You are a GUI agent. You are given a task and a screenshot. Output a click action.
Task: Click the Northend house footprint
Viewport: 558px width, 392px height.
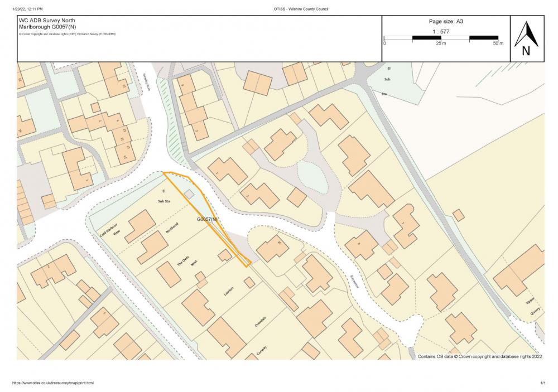[x=152, y=248]
